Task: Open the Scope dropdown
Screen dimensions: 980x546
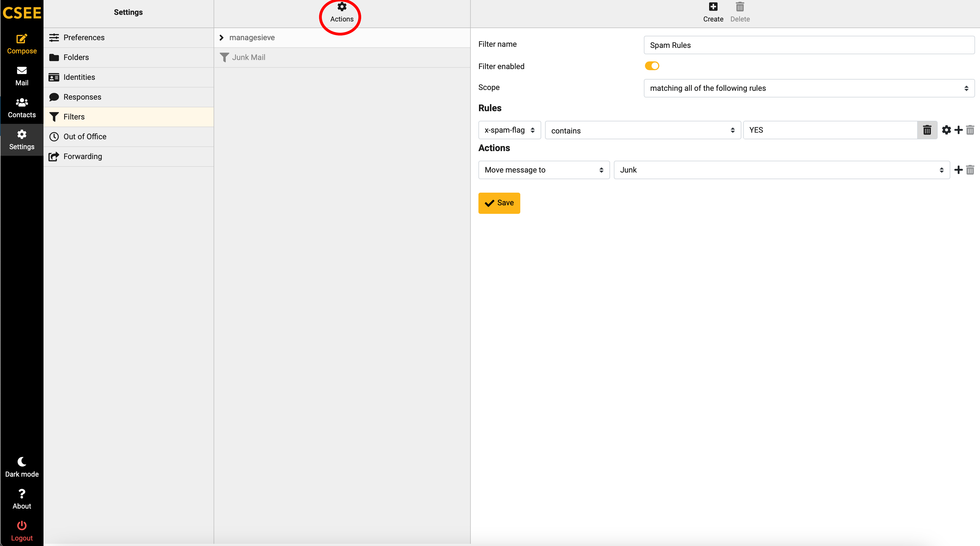Action: click(x=809, y=88)
